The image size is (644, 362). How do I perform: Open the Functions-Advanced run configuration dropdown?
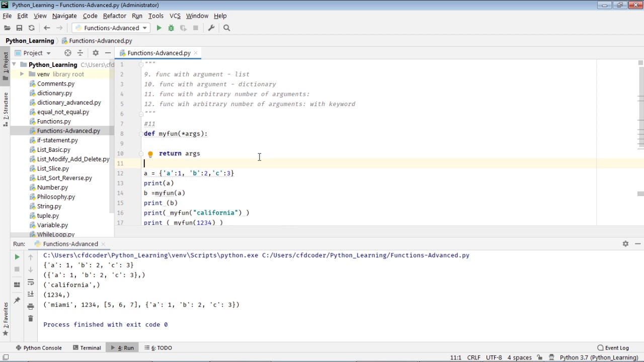pos(111,28)
